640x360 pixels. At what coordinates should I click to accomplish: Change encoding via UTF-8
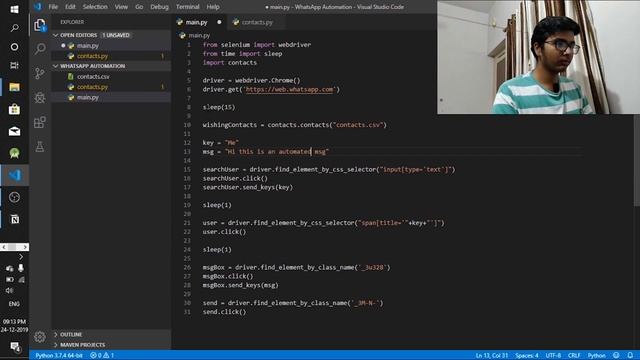tap(553, 356)
